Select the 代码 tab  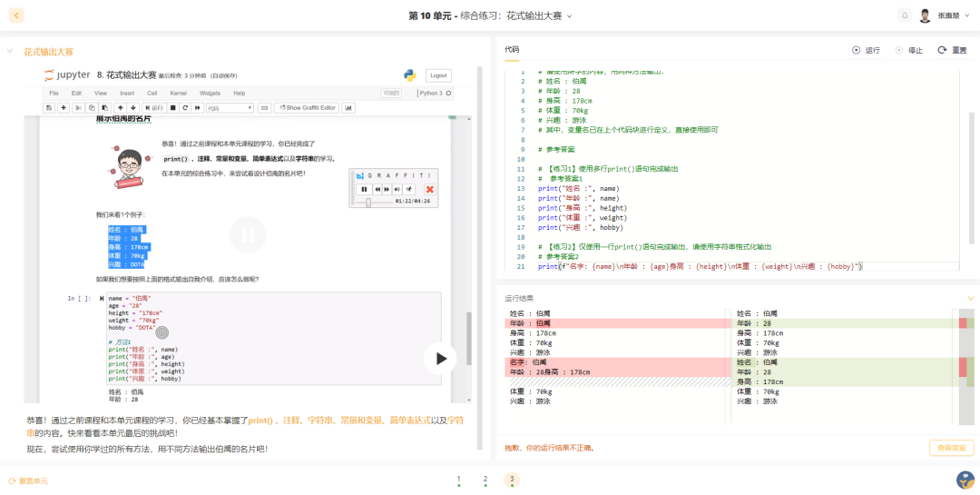[512, 49]
